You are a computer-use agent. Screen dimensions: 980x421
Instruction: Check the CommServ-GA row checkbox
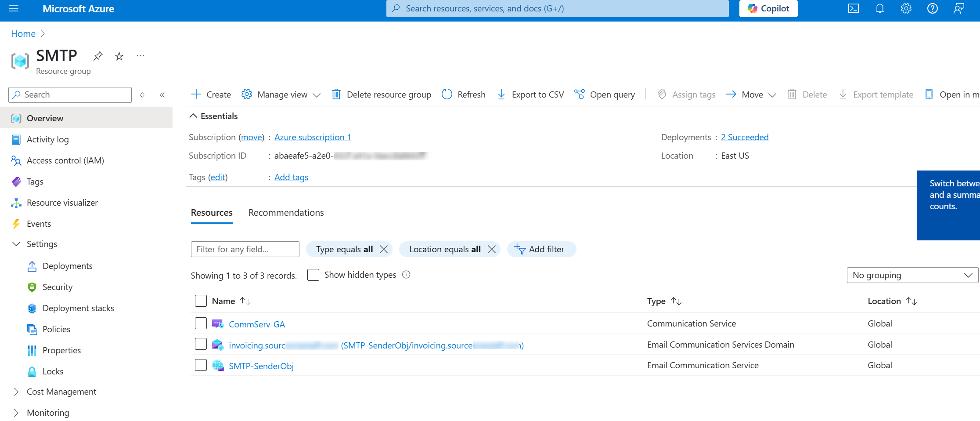[201, 323]
